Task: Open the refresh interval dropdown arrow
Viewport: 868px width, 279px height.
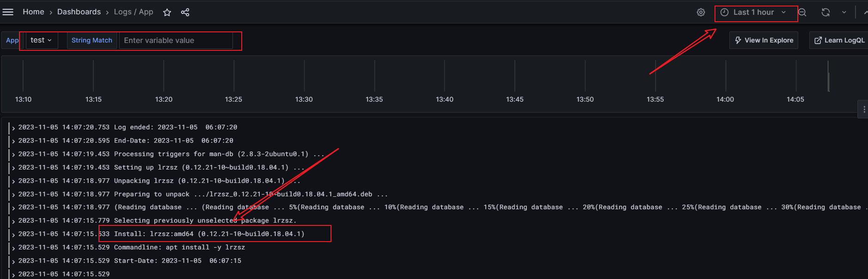Action: pos(844,12)
